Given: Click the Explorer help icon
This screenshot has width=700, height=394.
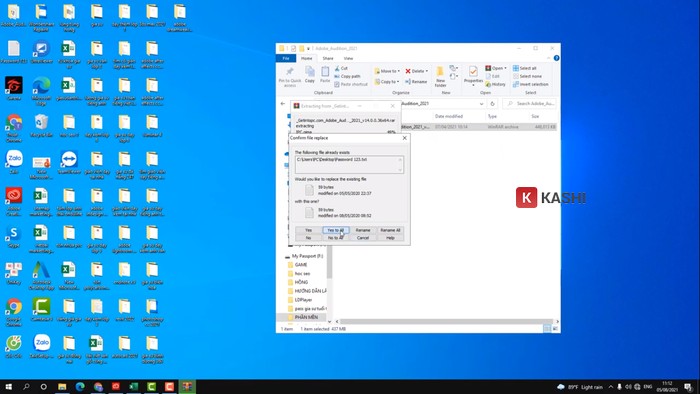Looking at the screenshot, I should coord(556,58).
